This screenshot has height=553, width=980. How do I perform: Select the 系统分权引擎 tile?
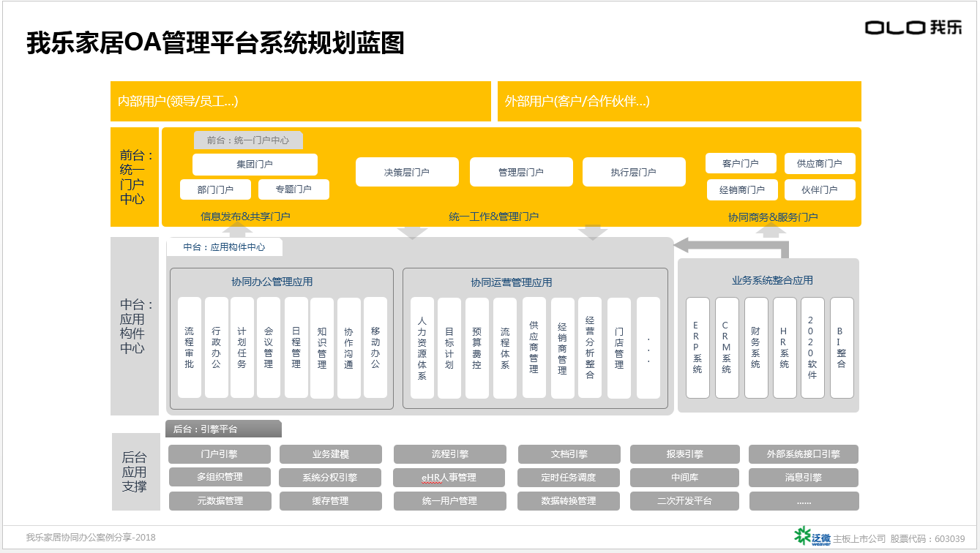[x=331, y=478]
